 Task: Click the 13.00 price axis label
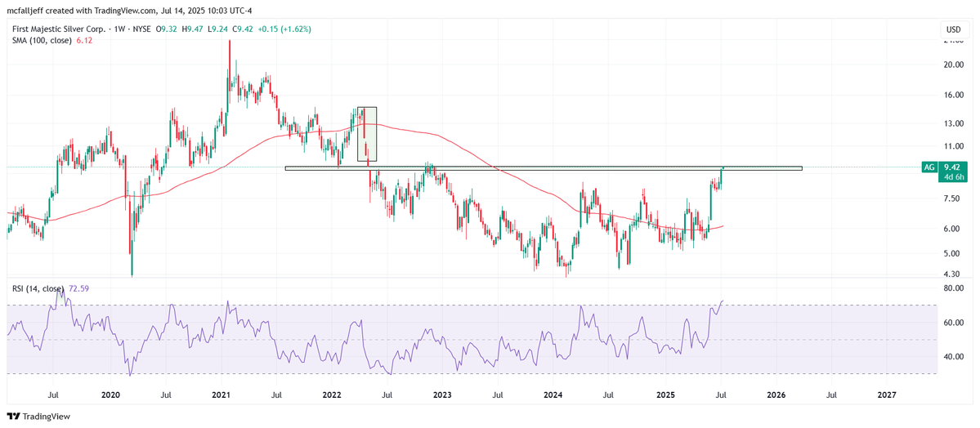(x=954, y=123)
